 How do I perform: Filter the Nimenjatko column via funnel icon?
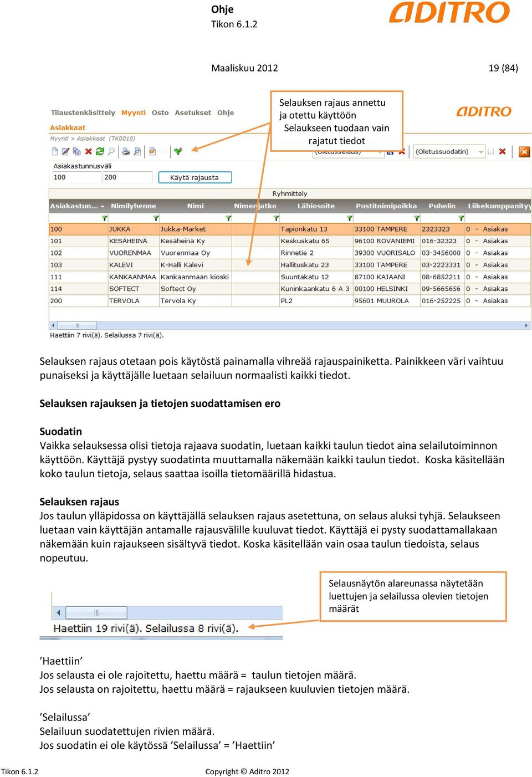[276, 218]
